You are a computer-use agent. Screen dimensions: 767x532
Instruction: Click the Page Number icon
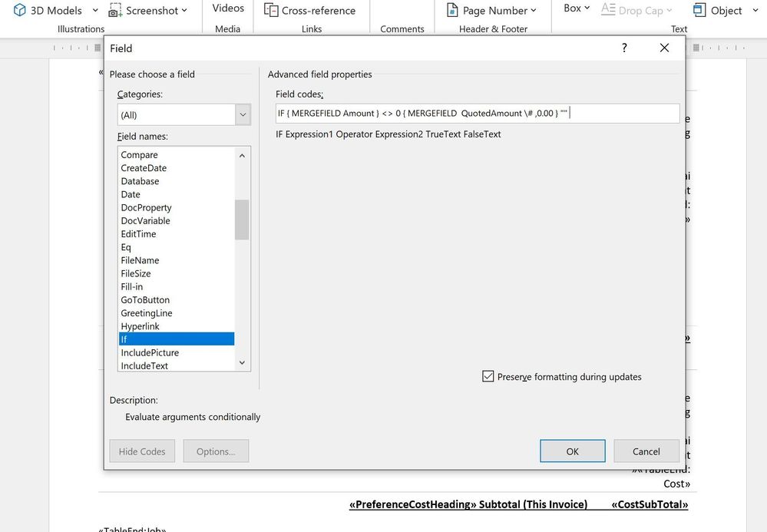coord(452,10)
